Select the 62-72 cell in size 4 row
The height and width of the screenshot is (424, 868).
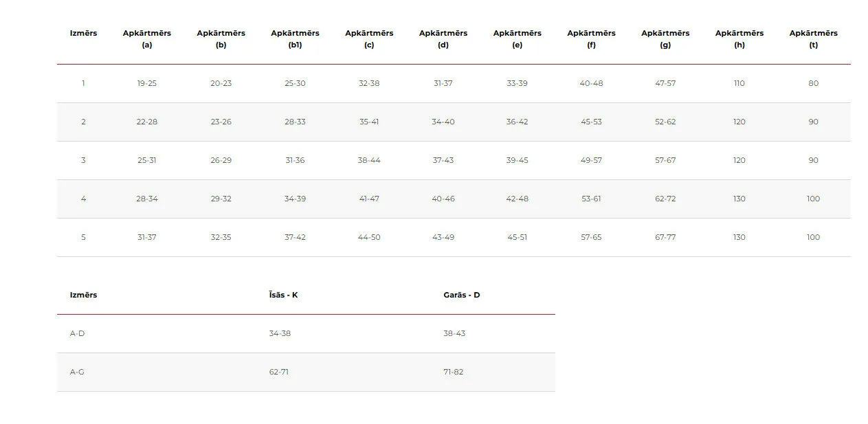[665, 199]
